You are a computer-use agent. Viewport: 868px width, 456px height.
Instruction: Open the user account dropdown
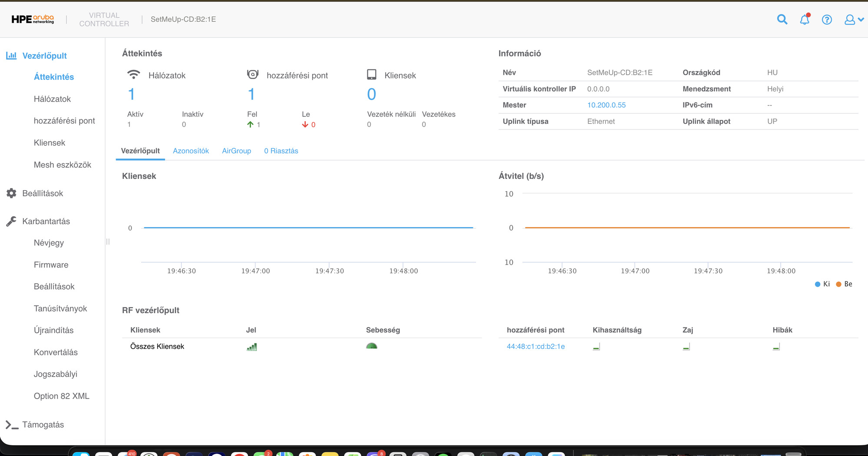[854, 20]
